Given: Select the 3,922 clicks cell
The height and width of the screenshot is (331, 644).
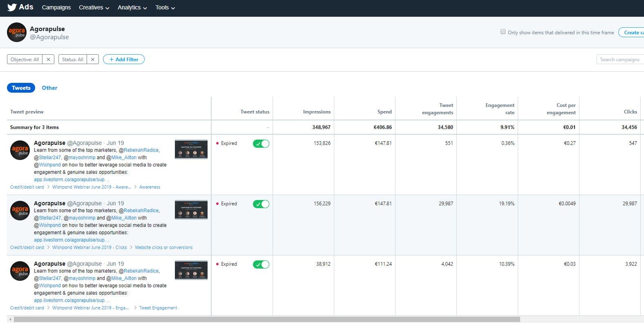Looking at the screenshot, I should coord(631,264).
